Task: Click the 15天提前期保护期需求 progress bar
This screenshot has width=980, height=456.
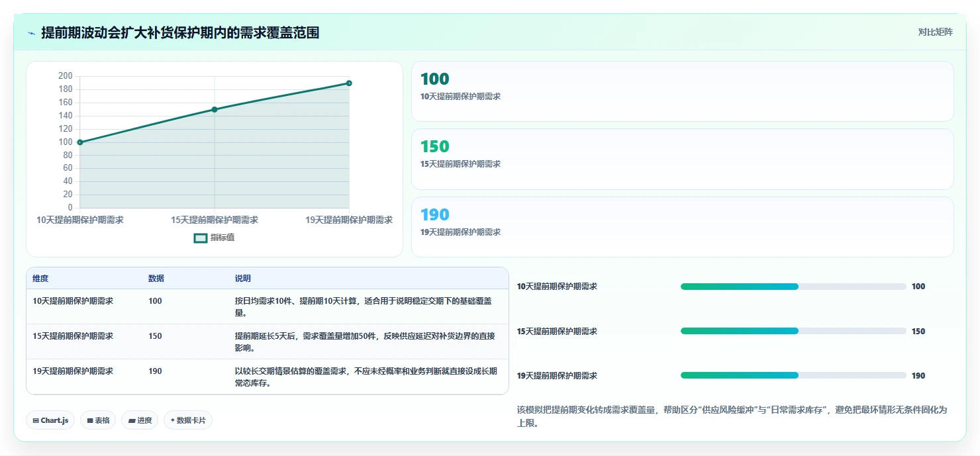Action: click(793, 331)
